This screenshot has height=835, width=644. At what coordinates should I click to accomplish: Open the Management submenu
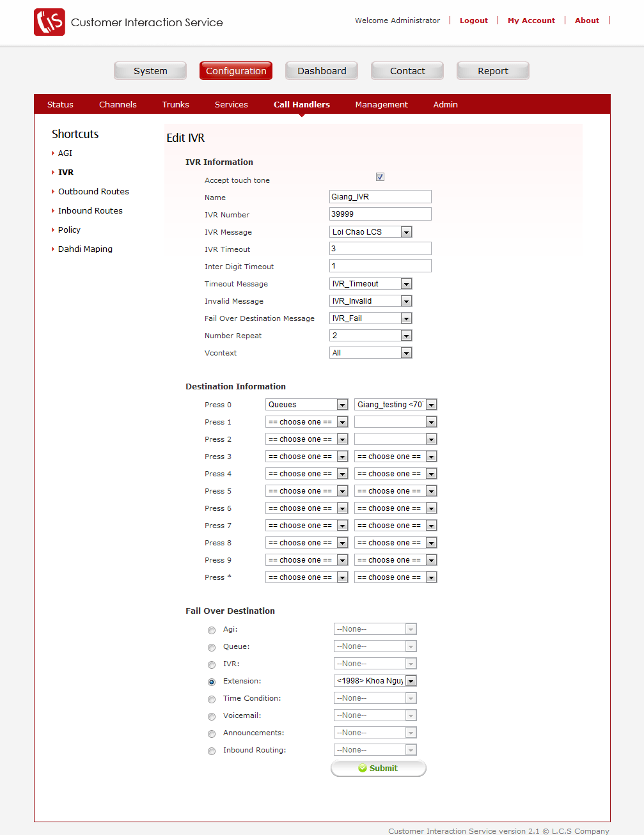[382, 104]
